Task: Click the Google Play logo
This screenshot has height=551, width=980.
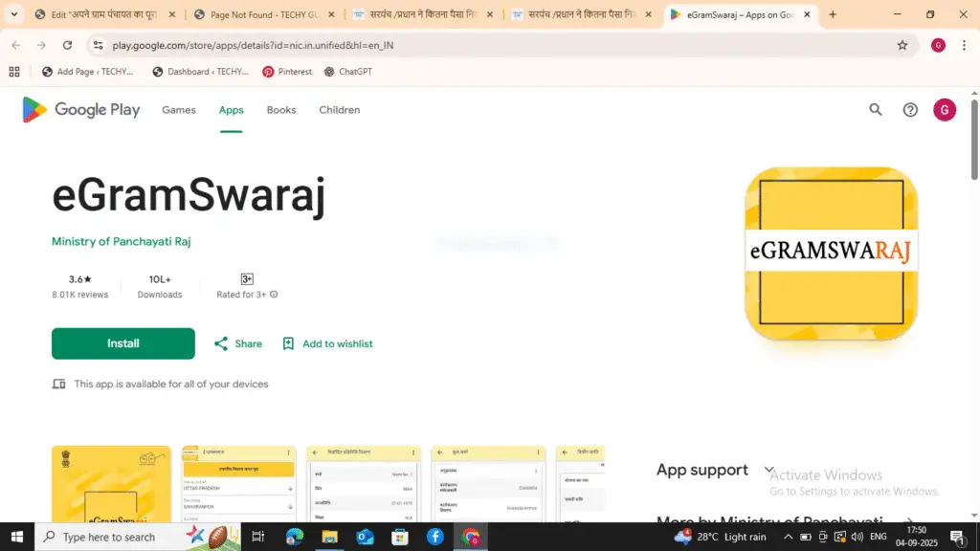Action: [80, 110]
